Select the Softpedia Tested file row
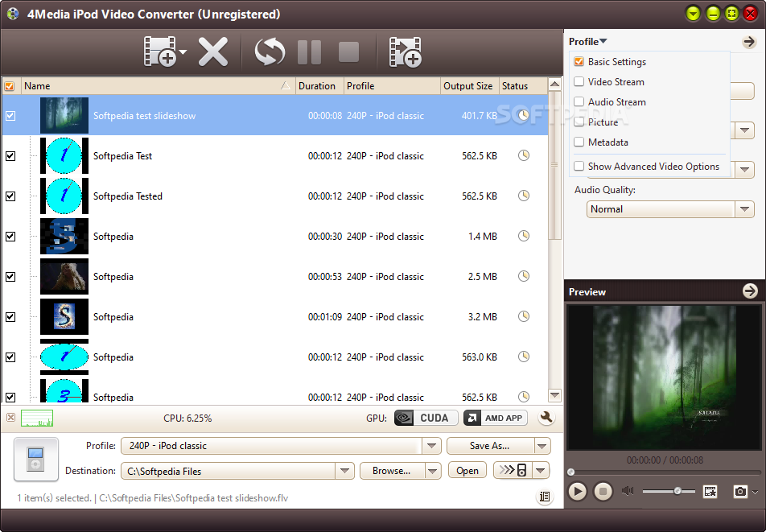The height and width of the screenshot is (532, 766). 275,196
